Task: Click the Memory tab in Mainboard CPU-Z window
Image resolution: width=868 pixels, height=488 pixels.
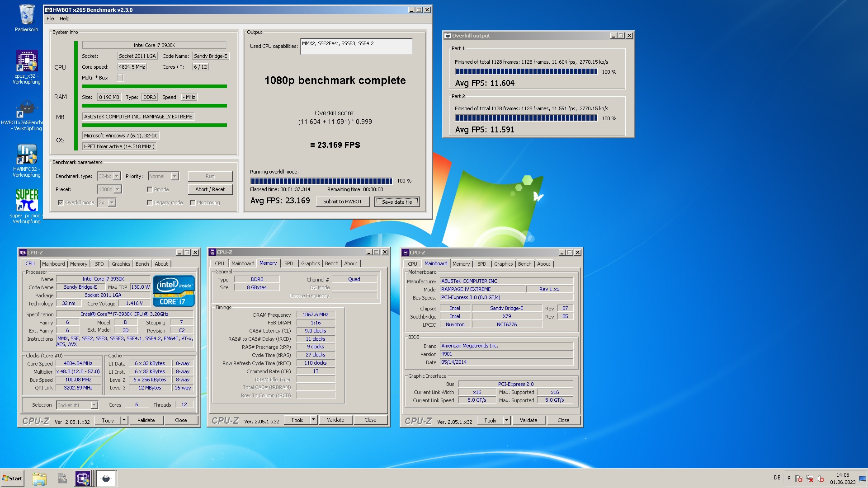Action: (461, 264)
